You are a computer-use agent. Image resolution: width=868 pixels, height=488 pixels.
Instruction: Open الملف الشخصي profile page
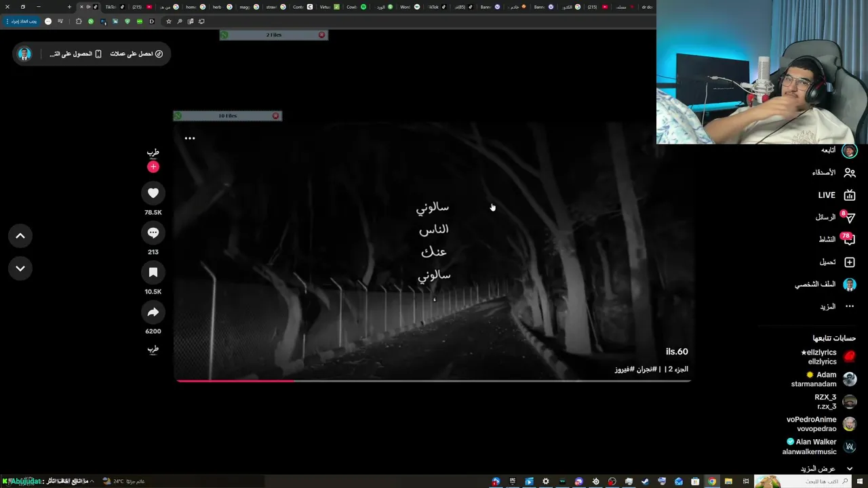[825, 285]
